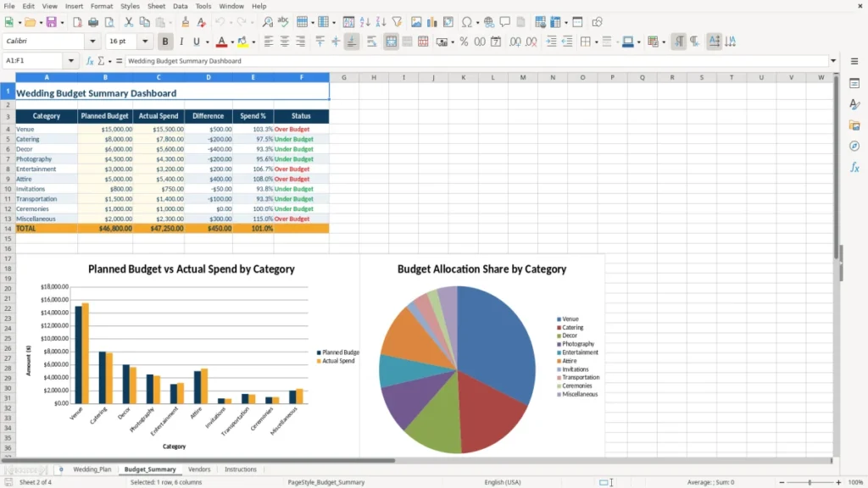Open sidebar Gallery icon
This screenshot has width=868, height=488.
(x=854, y=125)
